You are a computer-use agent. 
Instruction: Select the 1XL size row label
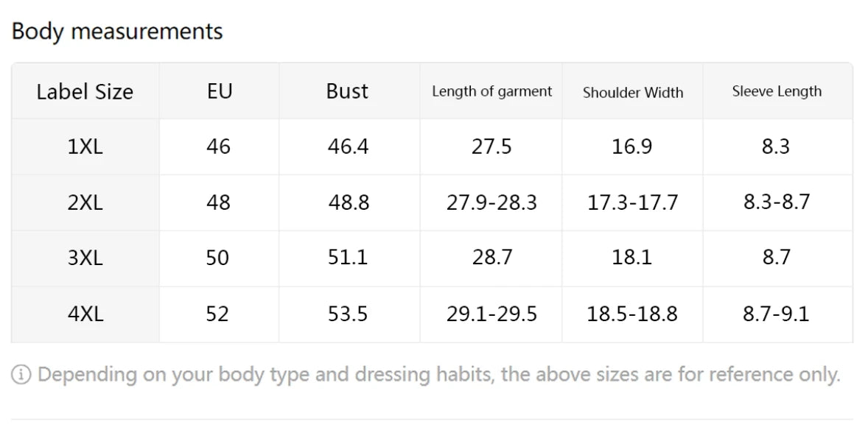click(85, 147)
